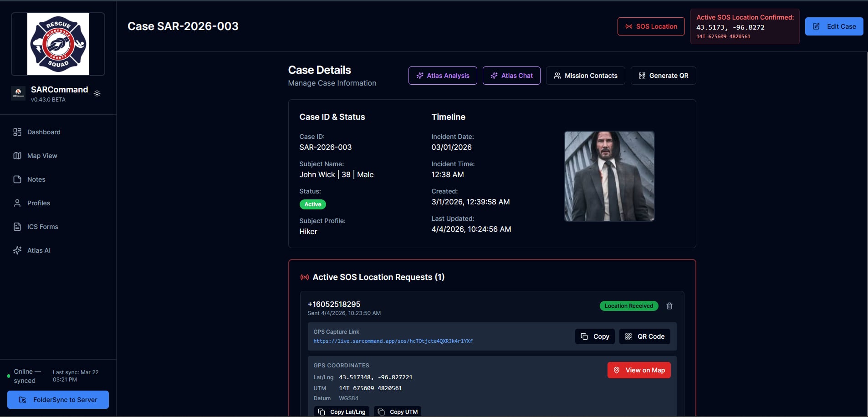Switch to Atlas Analysis

[442, 76]
